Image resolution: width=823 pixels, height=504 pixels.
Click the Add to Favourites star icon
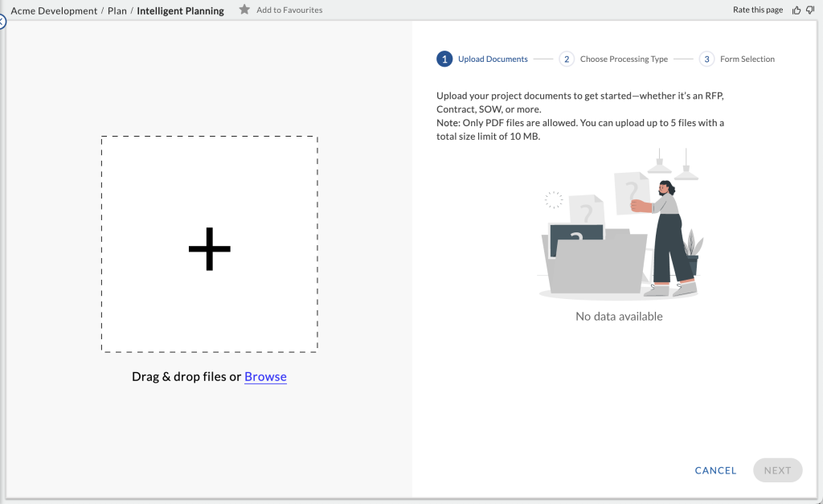244,10
